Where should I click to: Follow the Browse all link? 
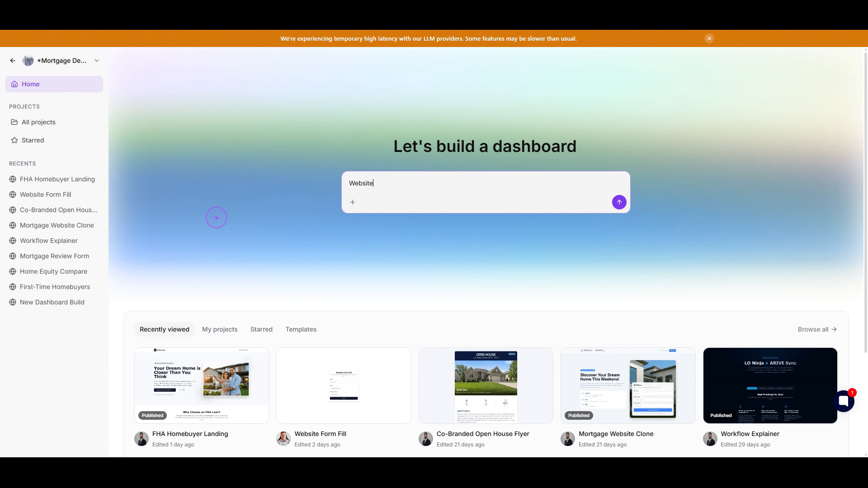pyautogui.click(x=817, y=329)
